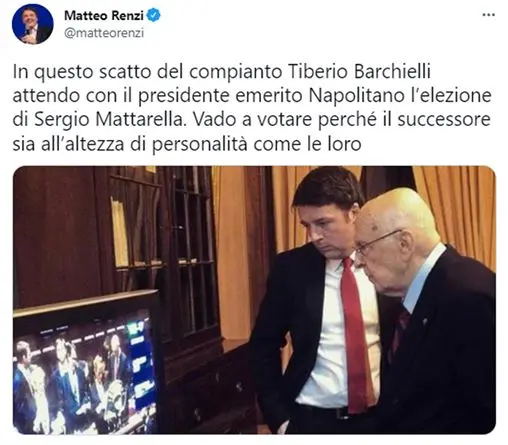Open the round profile avatar
This screenshot has height=445, width=508.
[x=33, y=24]
